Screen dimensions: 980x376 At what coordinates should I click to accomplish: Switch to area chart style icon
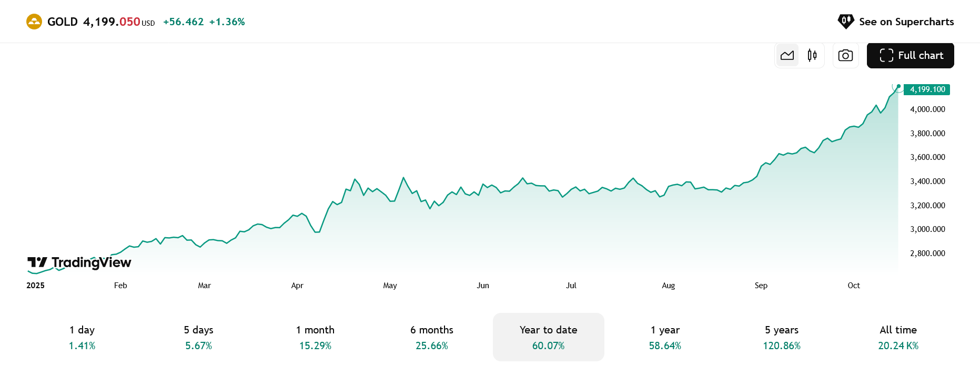[x=787, y=55]
